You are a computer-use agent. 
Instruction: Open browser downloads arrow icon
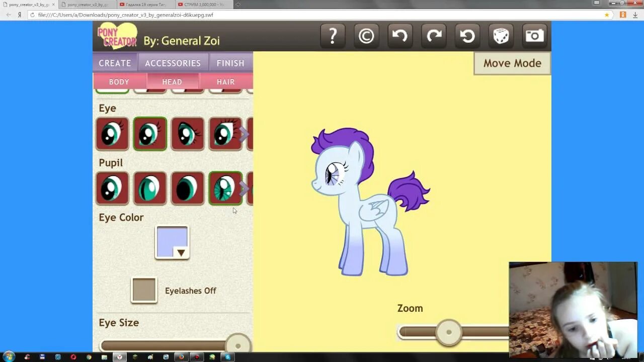click(x=635, y=15)
